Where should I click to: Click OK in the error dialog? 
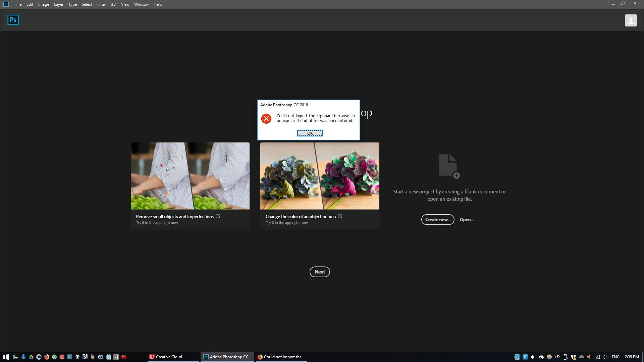pos(310,133)
